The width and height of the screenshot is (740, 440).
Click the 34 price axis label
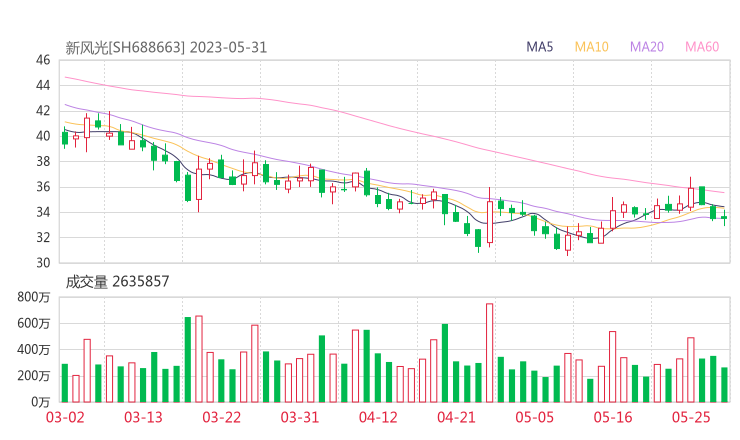(x=43, y=212)
